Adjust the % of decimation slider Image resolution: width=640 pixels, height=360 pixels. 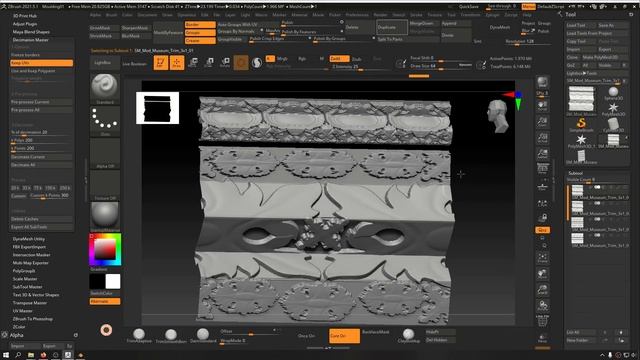point(41,133)
